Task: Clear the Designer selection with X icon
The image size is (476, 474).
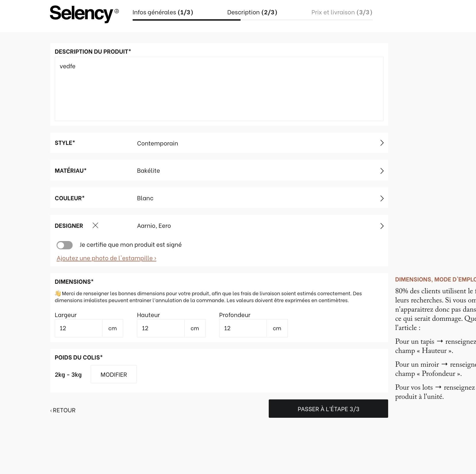Action: (x=95, y=226)
